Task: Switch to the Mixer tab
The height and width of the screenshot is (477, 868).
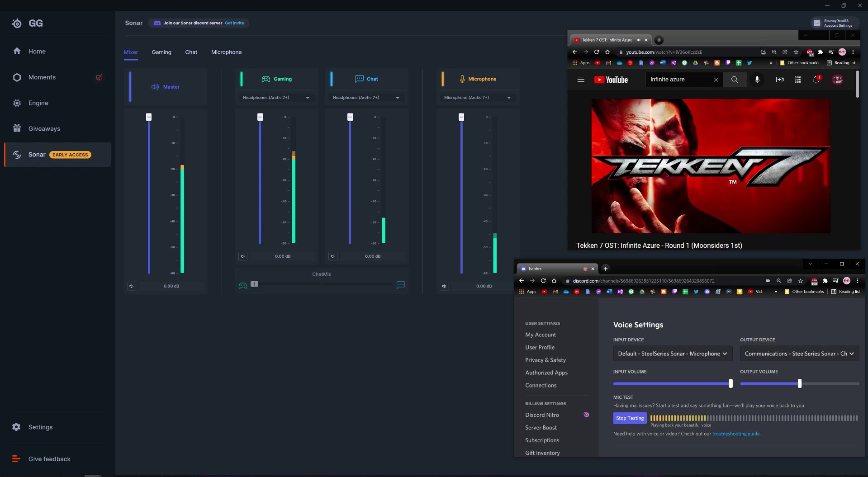Action: pyautogui.click(x=131, y=52)
